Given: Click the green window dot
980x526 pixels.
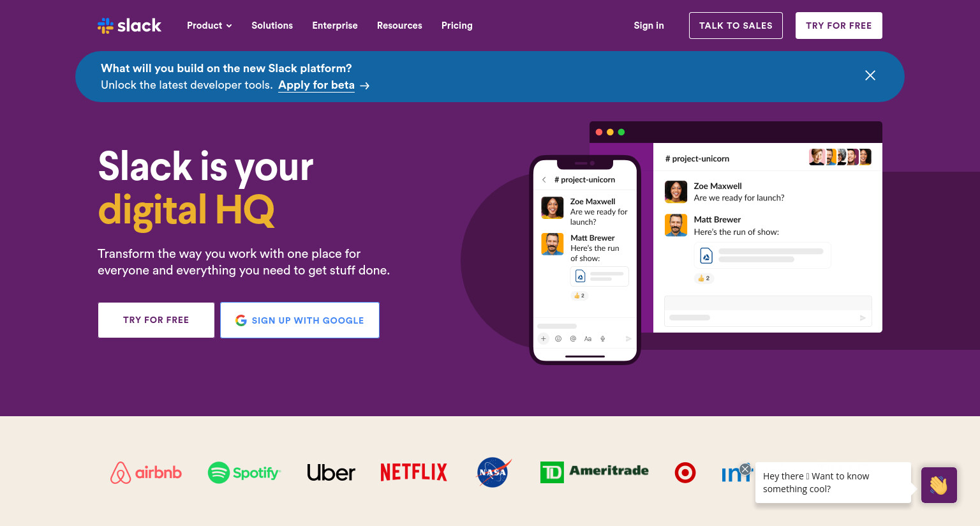Looking at the screenshot, I should 621,132.
